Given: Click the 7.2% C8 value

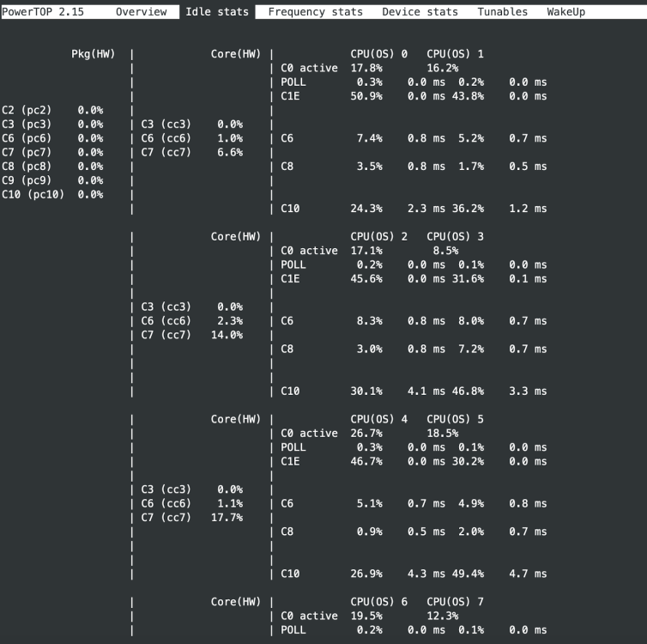Looking at the screenshot, I should click(x=471, y=349).
